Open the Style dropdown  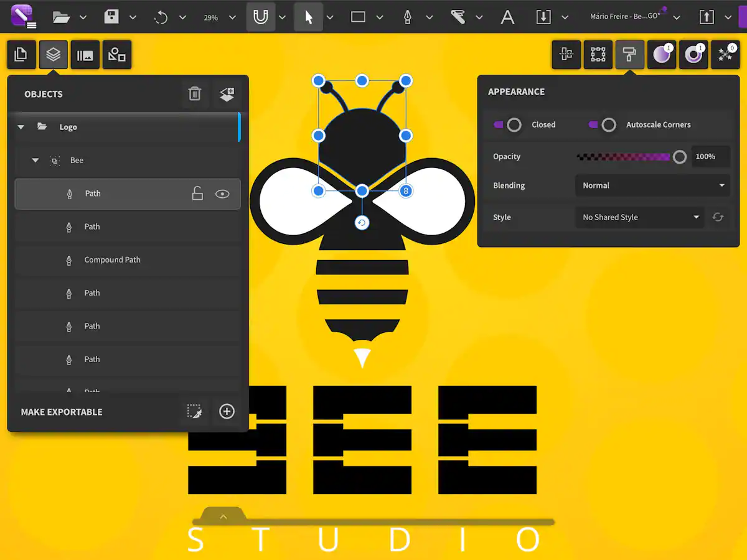tap(640, 217)
